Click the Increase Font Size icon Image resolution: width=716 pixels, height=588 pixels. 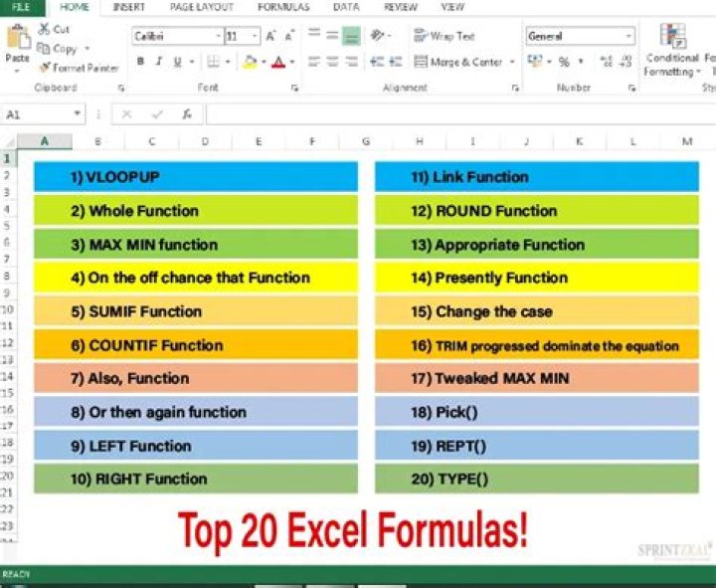pos(270,36)
